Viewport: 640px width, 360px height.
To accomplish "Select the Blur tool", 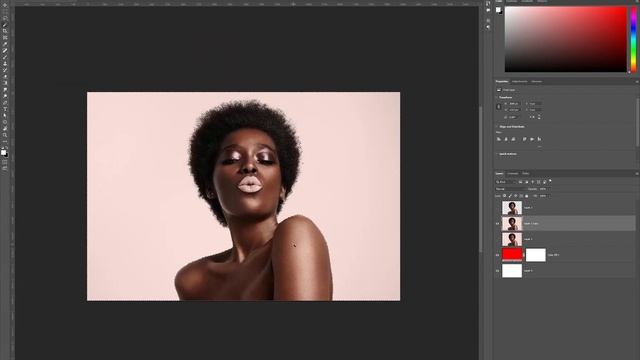I will pyautogui.click(x=5, y=90).
